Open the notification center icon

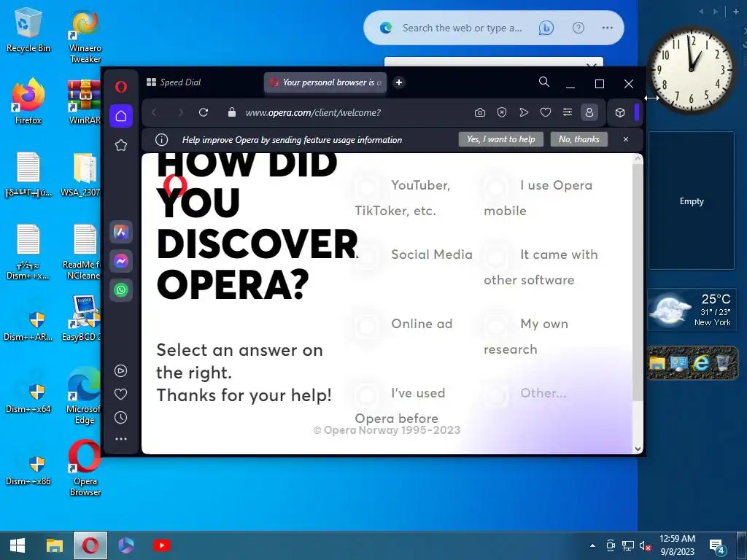click(717, 547)
